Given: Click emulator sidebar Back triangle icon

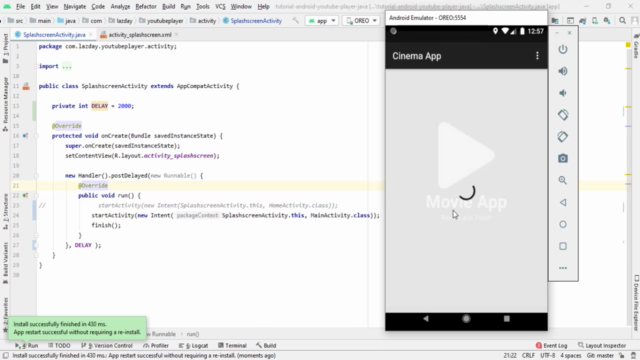Looking at the screenshot, I should tap(563, 202).
